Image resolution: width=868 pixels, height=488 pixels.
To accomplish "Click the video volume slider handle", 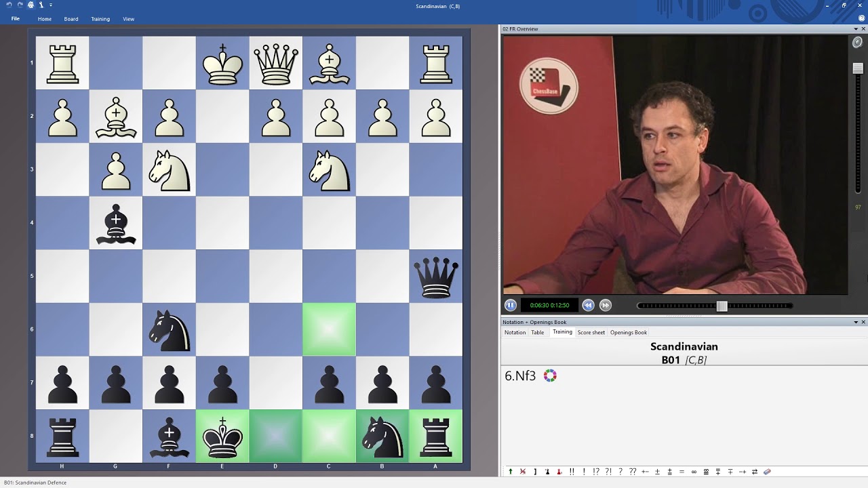I will pos(858,68).
